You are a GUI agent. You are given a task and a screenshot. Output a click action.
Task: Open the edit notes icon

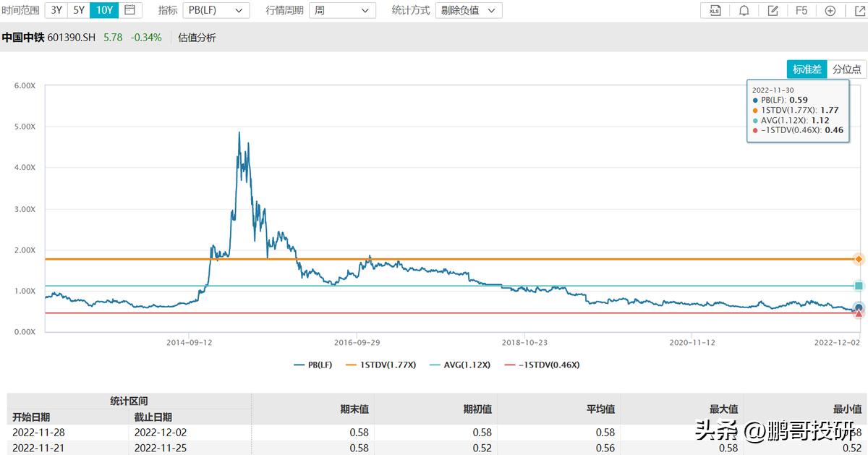click(772, 10)
